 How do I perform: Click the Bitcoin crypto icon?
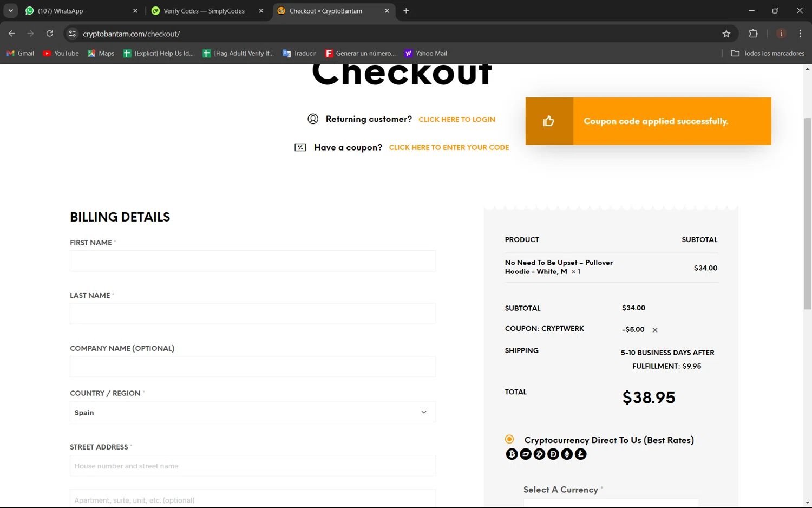click(512, 454)
